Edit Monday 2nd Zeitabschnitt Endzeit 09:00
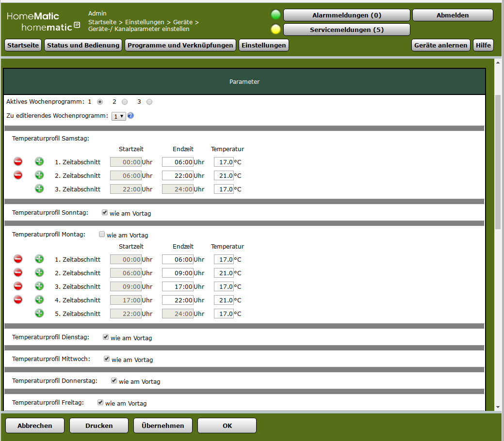Viewport: 504px width, 441px height. coord(178,273)
